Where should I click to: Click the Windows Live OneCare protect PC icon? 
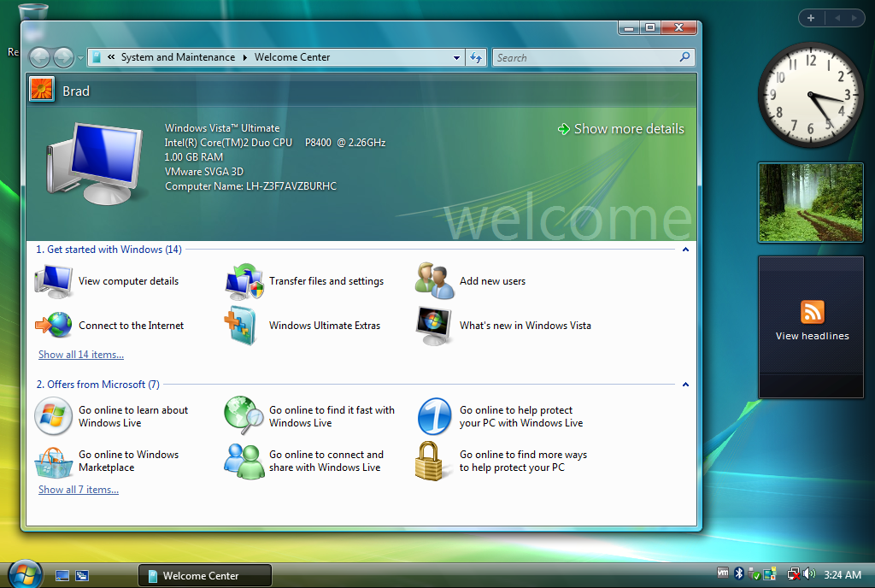434,416
